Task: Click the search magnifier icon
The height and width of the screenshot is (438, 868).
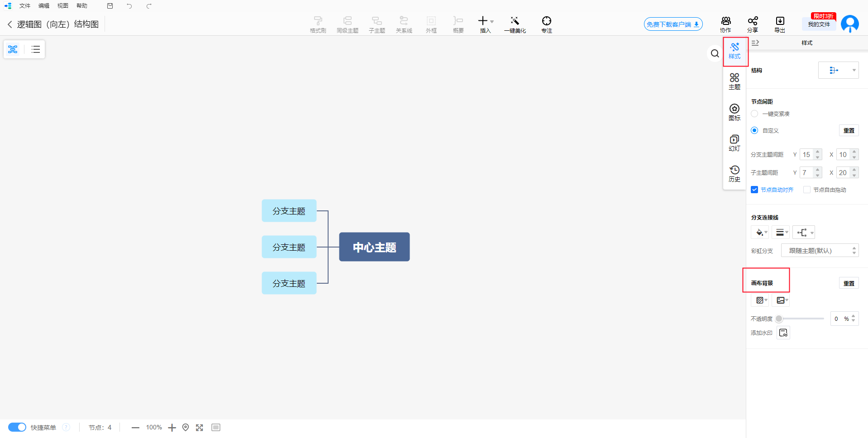Action: click(715, 54)
